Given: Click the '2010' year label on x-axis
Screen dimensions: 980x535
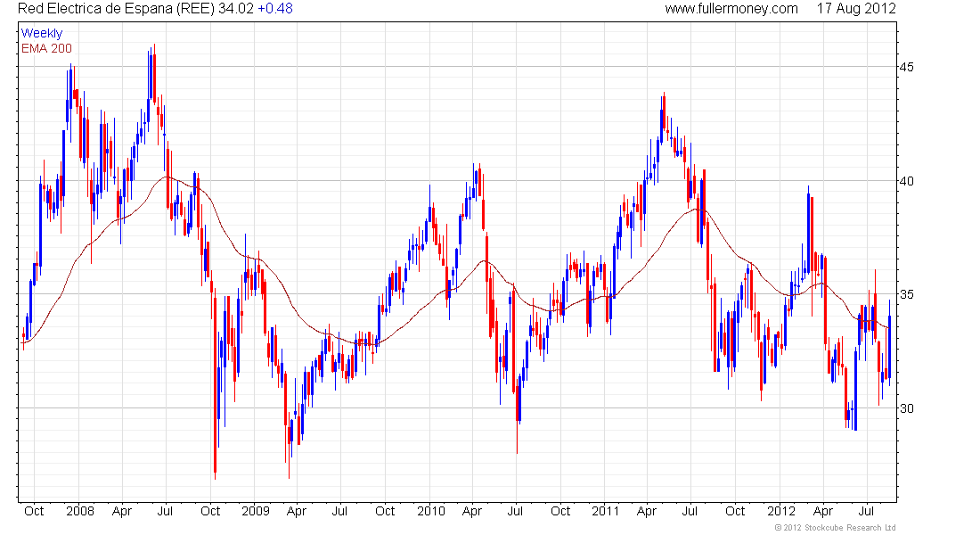Looking at the screenshot, I should coord(431,511).
